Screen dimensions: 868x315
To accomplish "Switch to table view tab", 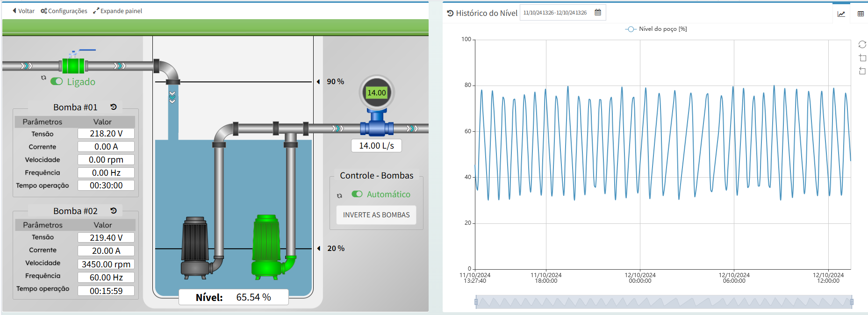I will [861, 14].
